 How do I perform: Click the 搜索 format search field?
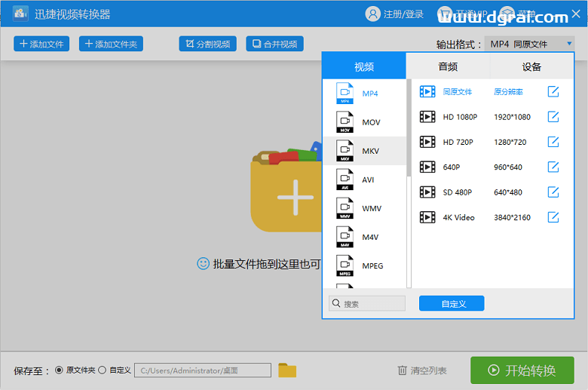pyautogui.click(x=367, y=303)
